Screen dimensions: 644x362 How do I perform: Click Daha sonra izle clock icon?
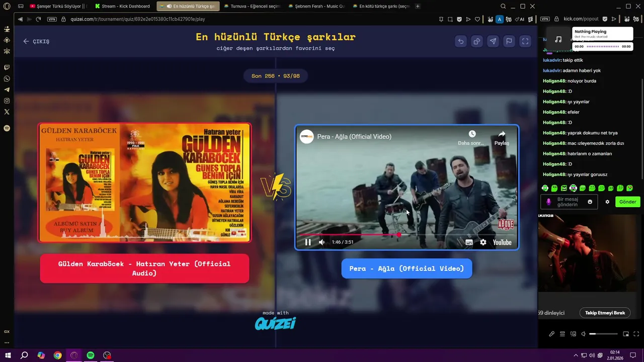(x=472, y=134)
